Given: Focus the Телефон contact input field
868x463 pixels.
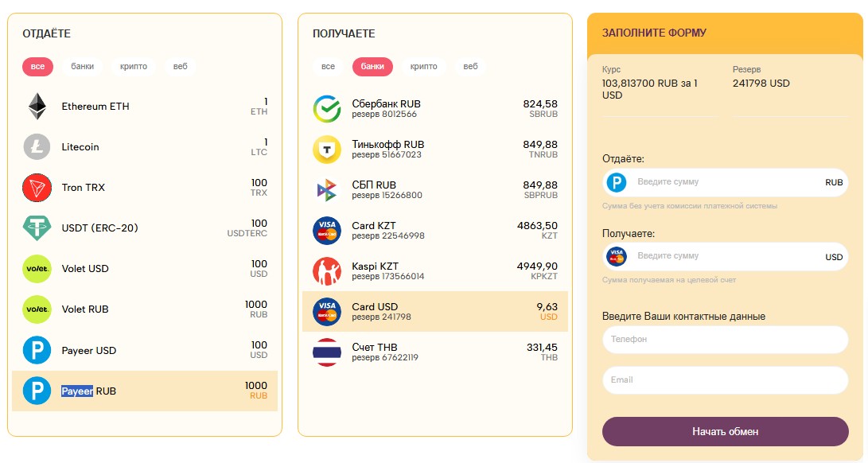Looking at the screenshot, I should point(725,339).
